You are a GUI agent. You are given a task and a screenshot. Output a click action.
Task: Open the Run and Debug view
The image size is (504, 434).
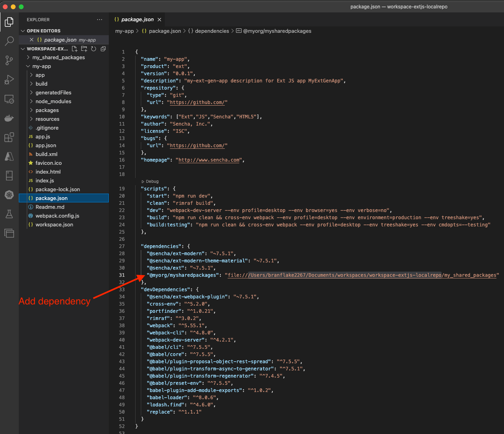click(9, 80)
